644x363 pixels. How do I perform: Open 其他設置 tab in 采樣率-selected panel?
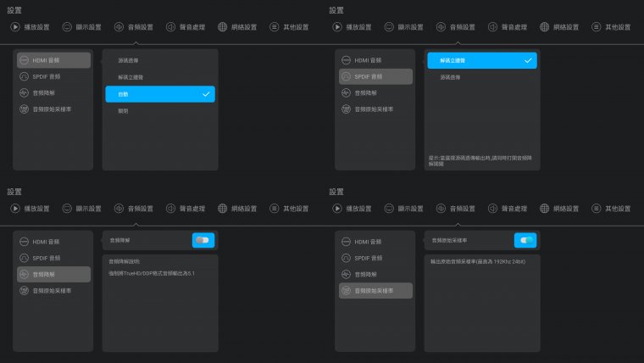(611, 209)
